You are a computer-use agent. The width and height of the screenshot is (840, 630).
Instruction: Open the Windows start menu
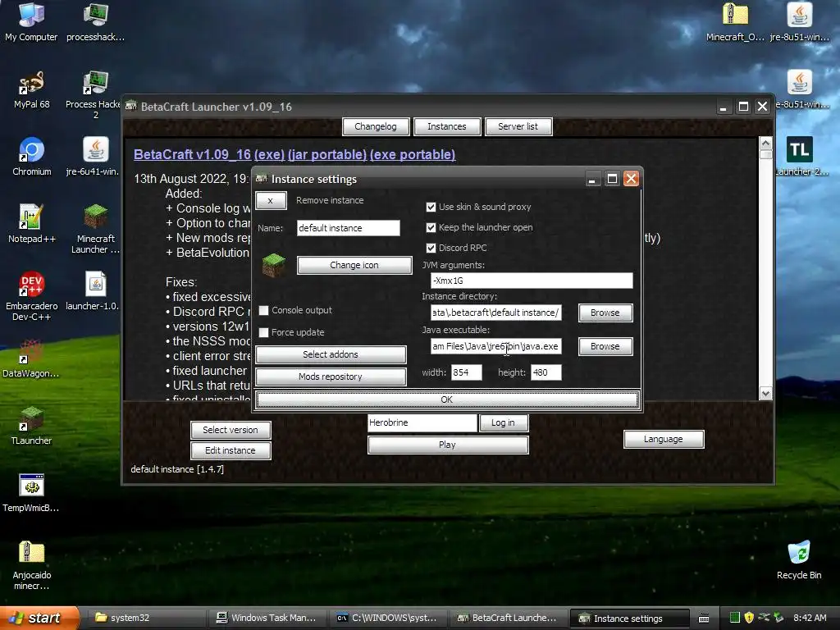(39, 618)
